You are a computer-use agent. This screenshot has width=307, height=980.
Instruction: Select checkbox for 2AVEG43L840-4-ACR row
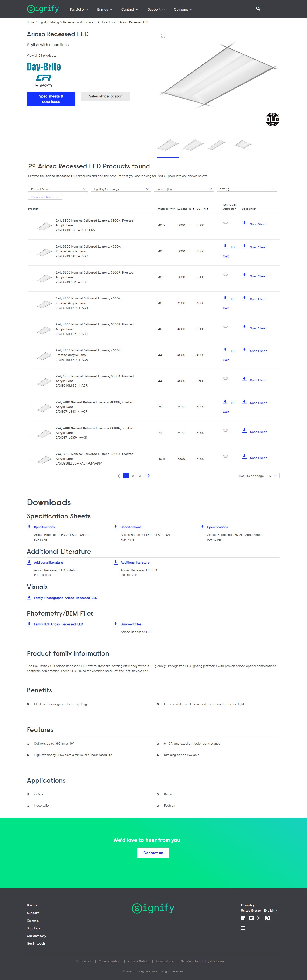pyautogui.click(x=32, y=305)
